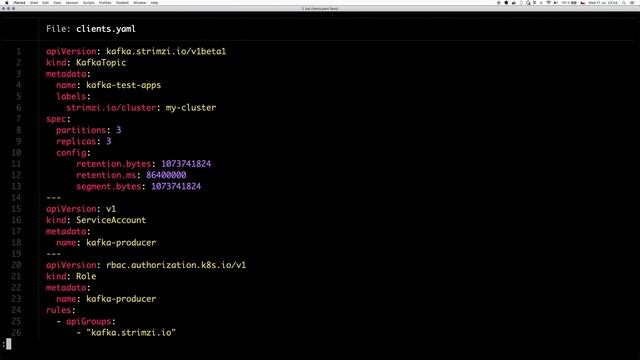
Task: Open the Help menu
Action: (154, 2)
